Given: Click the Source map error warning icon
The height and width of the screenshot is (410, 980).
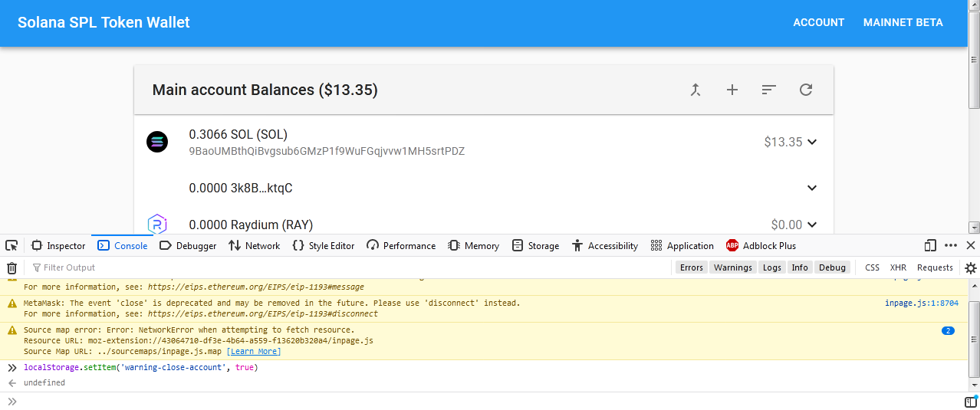Looking at the screenshot, I should click(12, 331).
